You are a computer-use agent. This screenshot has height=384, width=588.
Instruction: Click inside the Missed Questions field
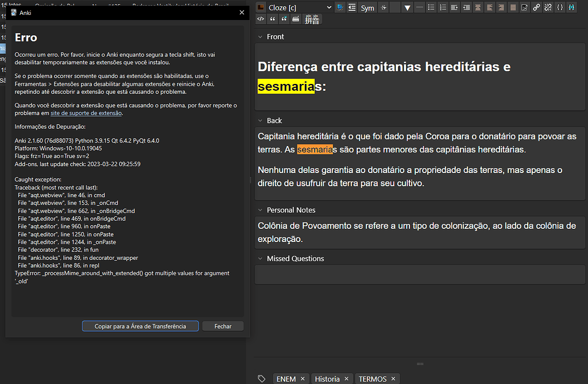coord(419,274)
